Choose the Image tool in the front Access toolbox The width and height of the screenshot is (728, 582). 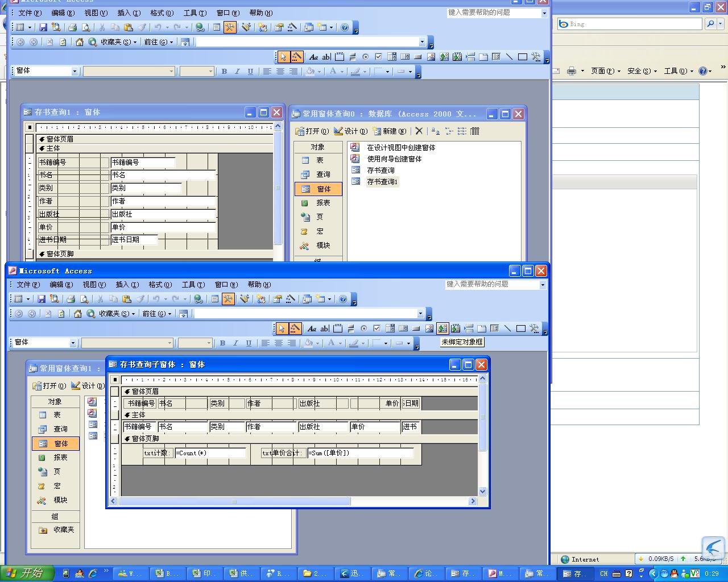429,329
